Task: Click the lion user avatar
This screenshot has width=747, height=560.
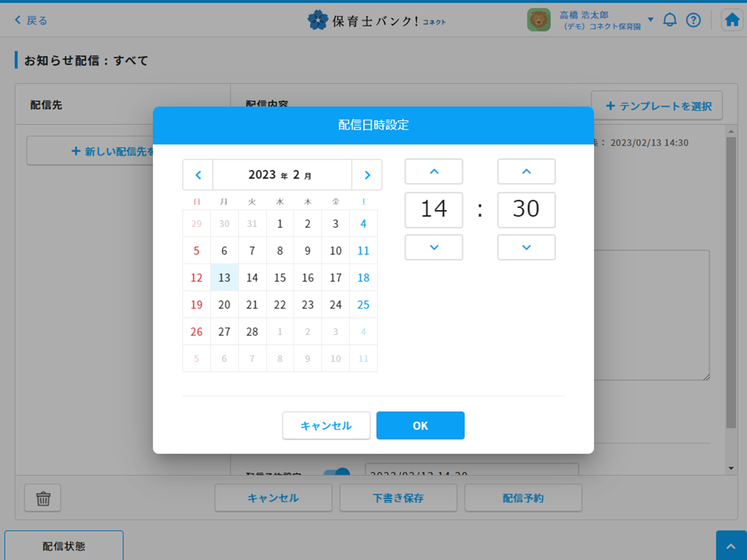Action: [538, 20]
